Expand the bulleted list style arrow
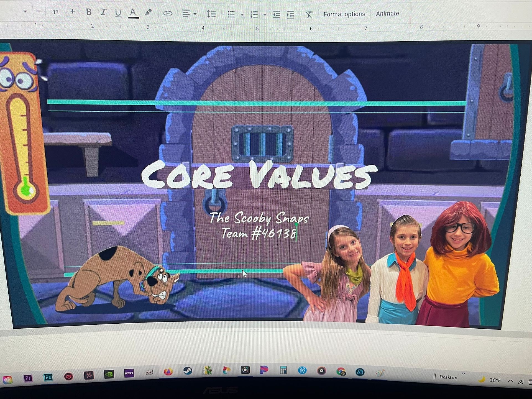The width and height of the screenshot is (532, 399). pyautogui.click(x=242, y=14)
